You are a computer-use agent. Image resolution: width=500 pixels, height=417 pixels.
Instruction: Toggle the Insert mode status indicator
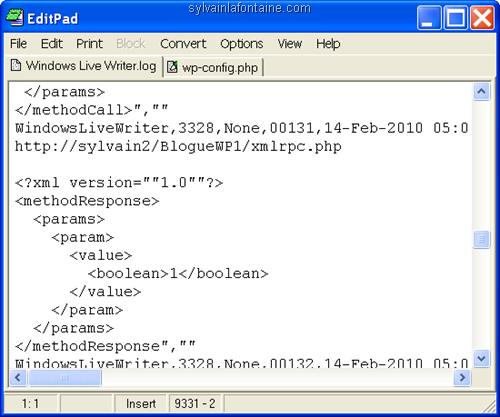[x=141, y=404]
